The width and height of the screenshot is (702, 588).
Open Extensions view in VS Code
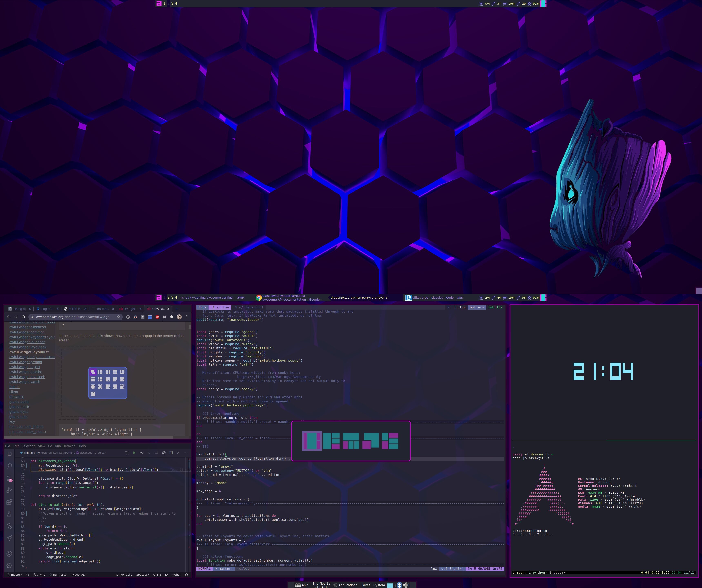pyautogui.click(x=9, y=502)
